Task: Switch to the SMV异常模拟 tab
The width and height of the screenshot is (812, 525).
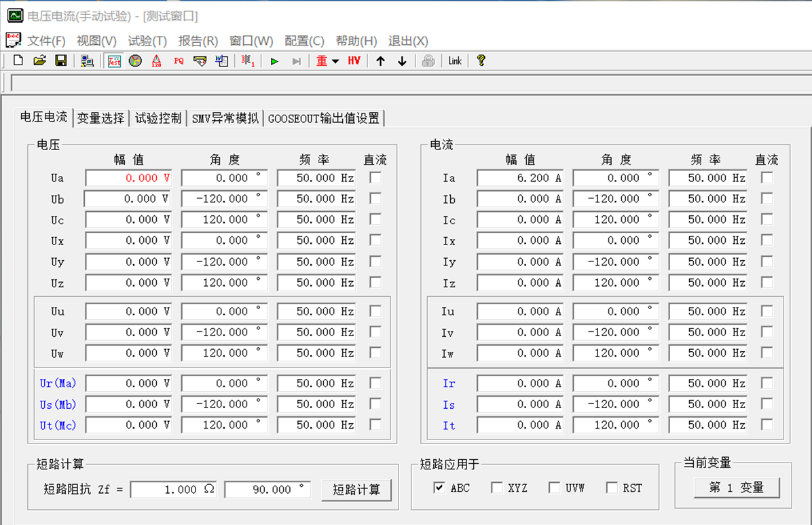Action: point(225,118)
